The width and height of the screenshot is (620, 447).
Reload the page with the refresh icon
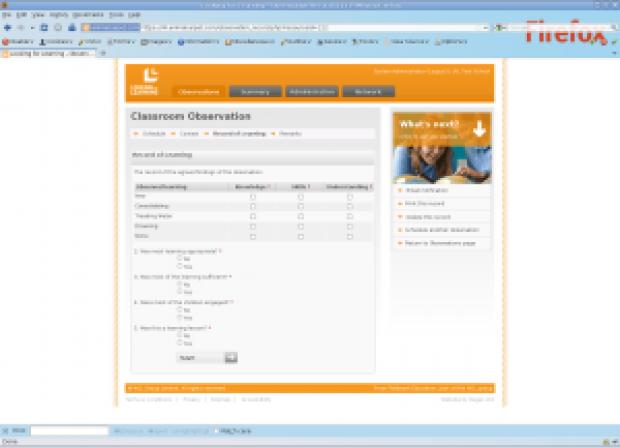click(44, 27)
